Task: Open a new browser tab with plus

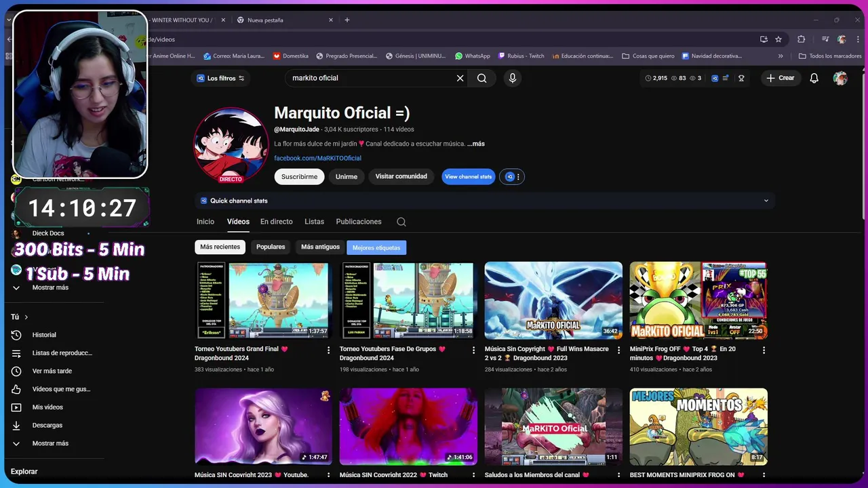Action: [347, 20]
